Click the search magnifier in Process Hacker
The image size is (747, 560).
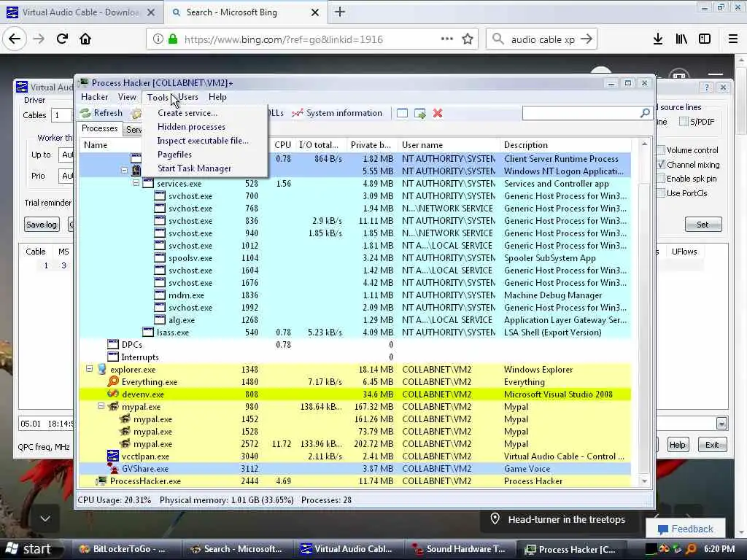(645, 113)
